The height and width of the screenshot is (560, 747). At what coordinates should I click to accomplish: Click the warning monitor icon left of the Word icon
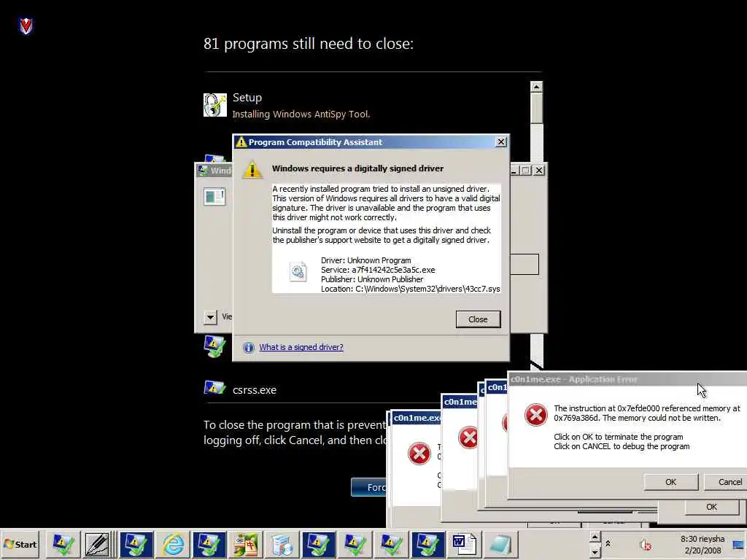pyautogui.click(x=427, y=544)
